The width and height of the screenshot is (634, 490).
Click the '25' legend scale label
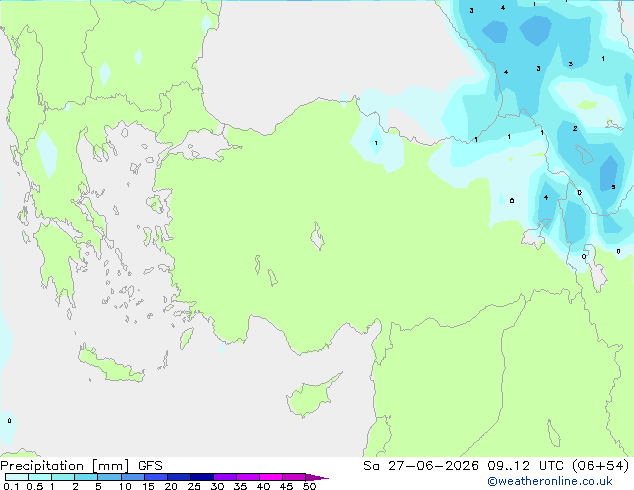pyautogui.click(x=194, y=486)
